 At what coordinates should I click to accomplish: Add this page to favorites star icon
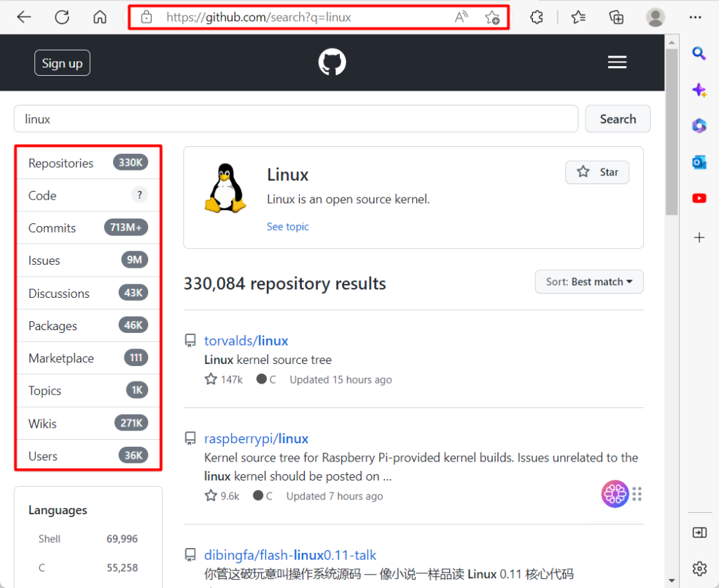[x=492, y=18]
